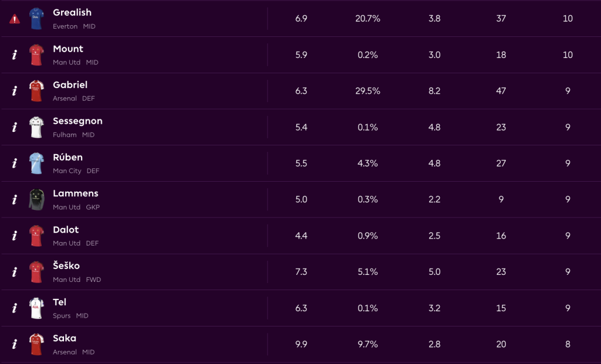This screenshot has height=364, width=601.
Task: Open Sessegnon's player name link
Action: [77, 121]
